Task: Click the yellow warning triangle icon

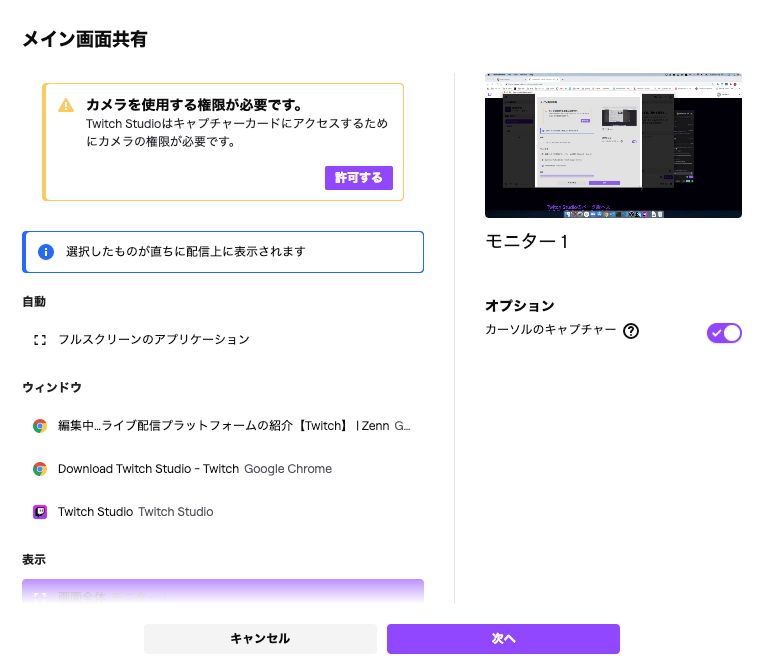Action: click(66, 105)
